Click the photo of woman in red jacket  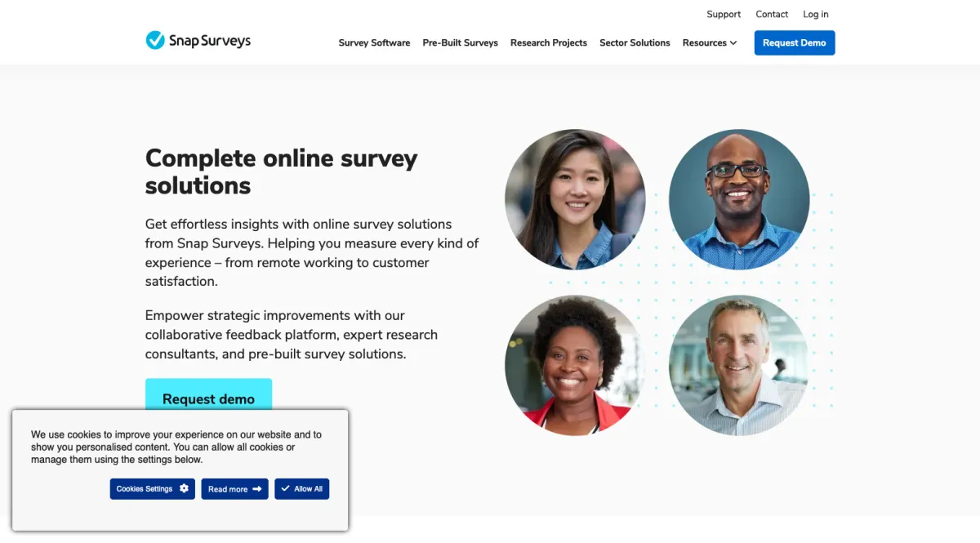point(575,365)
